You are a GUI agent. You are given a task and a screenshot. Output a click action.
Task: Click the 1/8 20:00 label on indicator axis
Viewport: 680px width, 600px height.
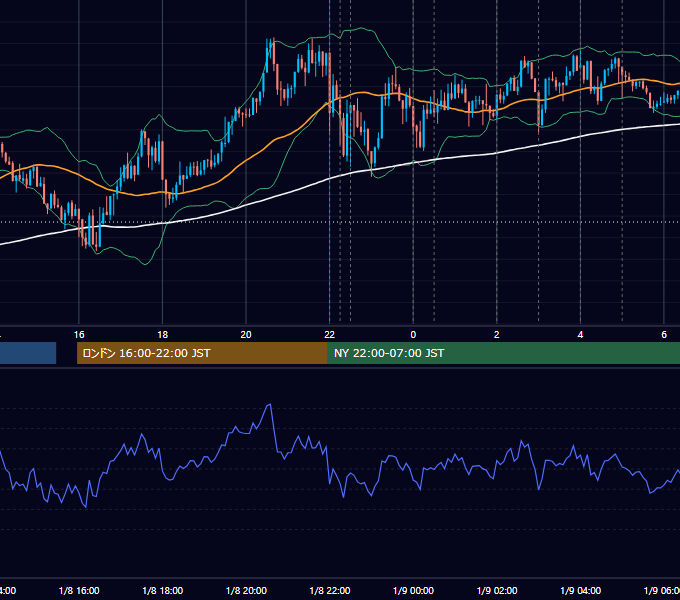[x=246, y=591]
